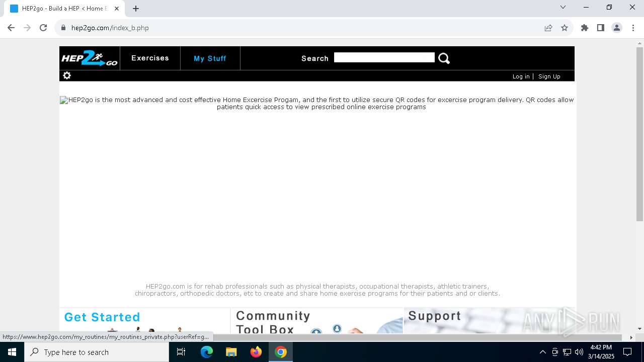Viewport: 644px width, 362px height.
Task: Open Task View on taskbar
Action: [x=181, y=352]
